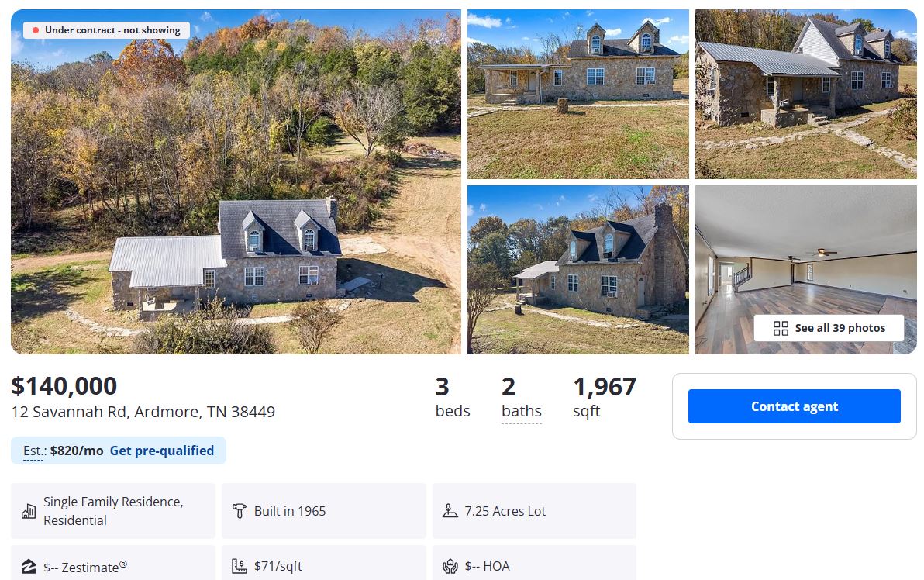Click the underlined baths label
The height and width of the screenshot is (580, 924).
[x=521, y=411]
